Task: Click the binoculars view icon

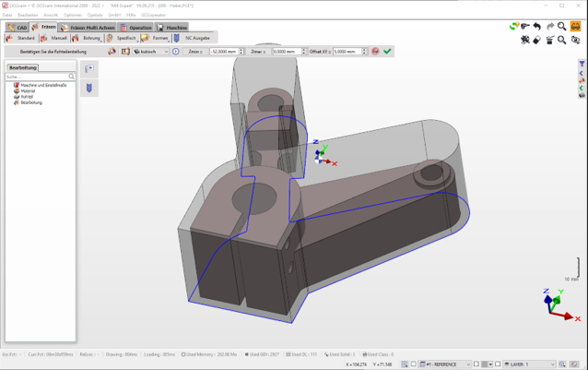Action: tap(575, 27)
